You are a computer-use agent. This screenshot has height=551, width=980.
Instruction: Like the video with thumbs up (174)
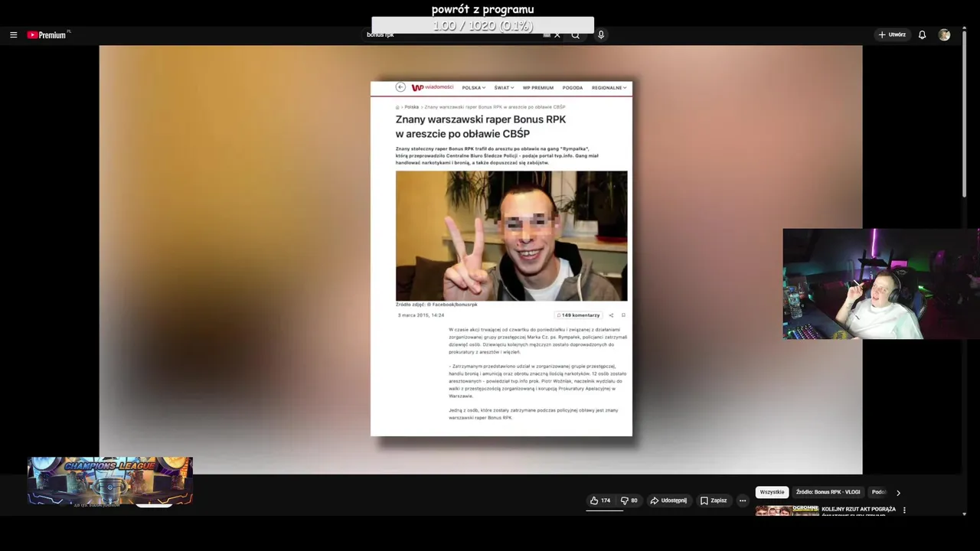600,500
